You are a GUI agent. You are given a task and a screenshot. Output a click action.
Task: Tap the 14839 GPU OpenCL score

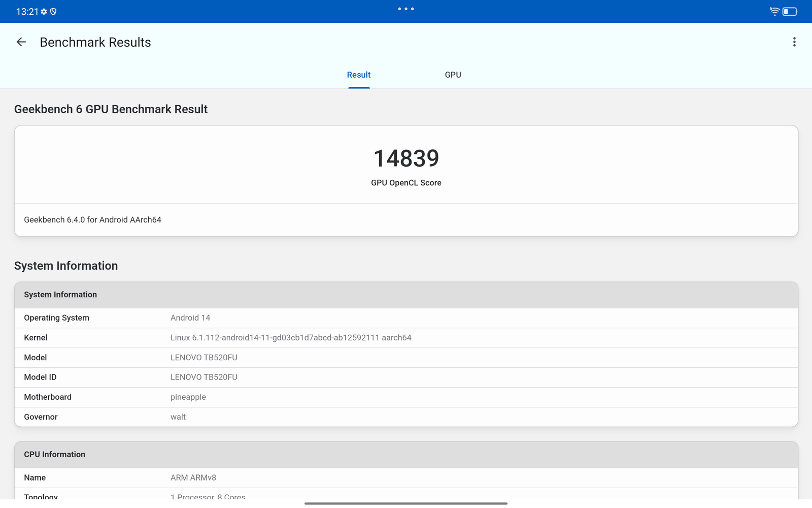point(406,158)
